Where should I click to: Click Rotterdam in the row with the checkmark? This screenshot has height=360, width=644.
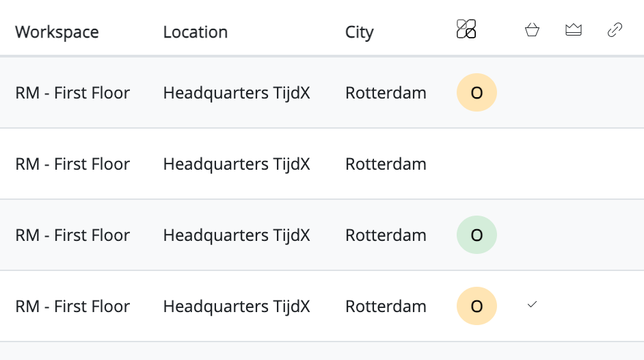click(386, 306)
